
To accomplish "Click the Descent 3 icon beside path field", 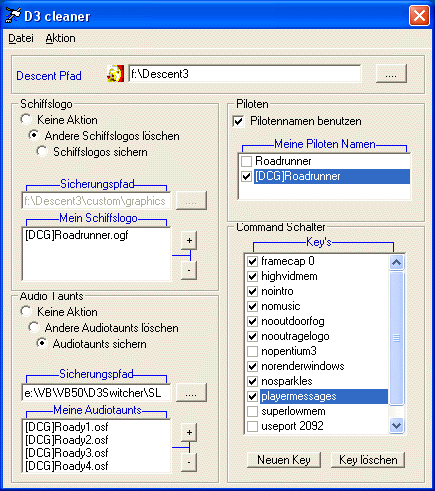I will coord(115,73).
